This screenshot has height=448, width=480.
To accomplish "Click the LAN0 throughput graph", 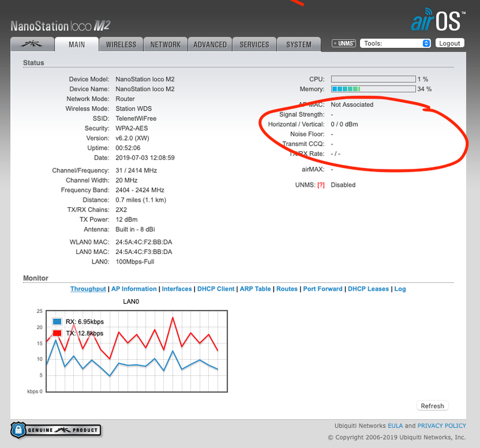I will (137, 351).
